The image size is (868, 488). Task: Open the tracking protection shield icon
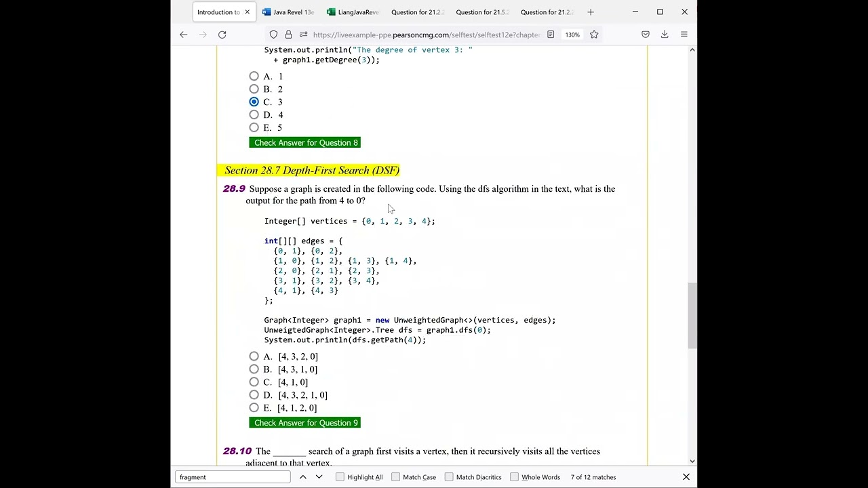tap(273, 35)
